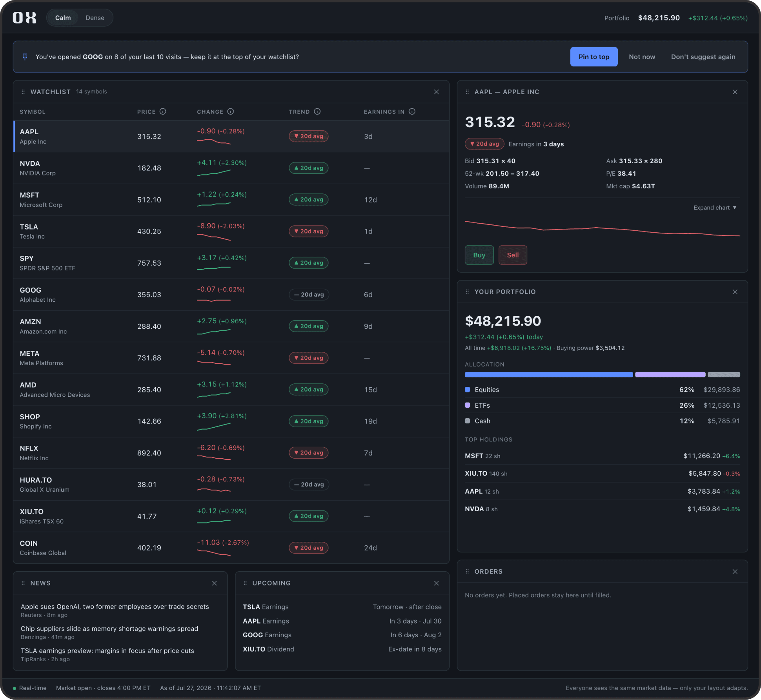
Task: Select the NFLX watchlist row
Action: tap(231, 453)
